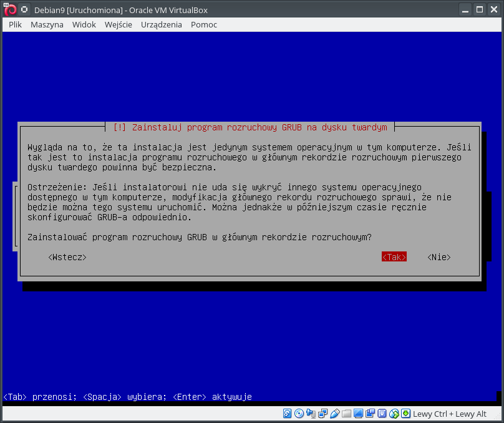The image size is (504, 423).
Task: Click the audio status icon
Action: tap(311, 414)
